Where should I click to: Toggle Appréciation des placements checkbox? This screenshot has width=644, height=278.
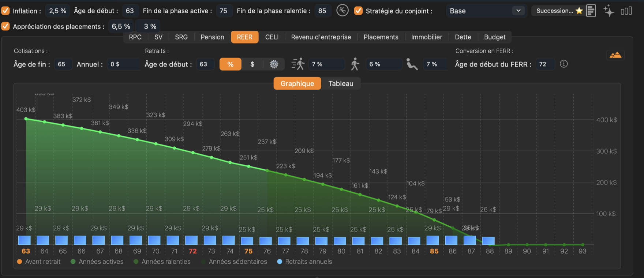click(x=5, y=26)
